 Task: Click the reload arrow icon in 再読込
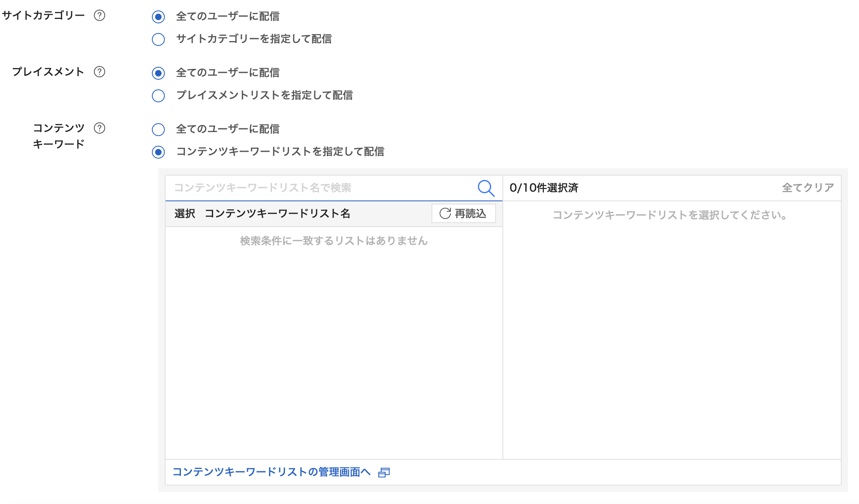[x=445, y=213]
